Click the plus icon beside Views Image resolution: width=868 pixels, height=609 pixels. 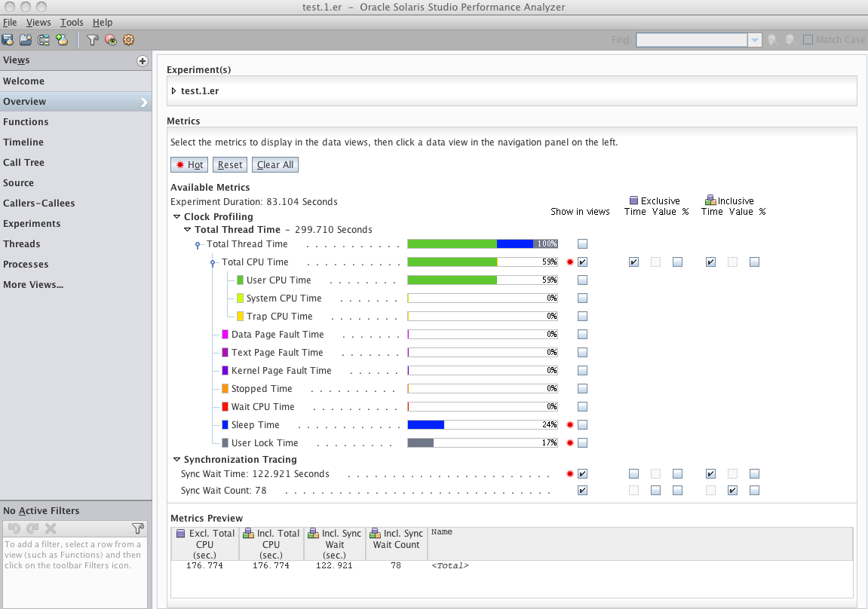pyautogui.click(x=143, y=61)
